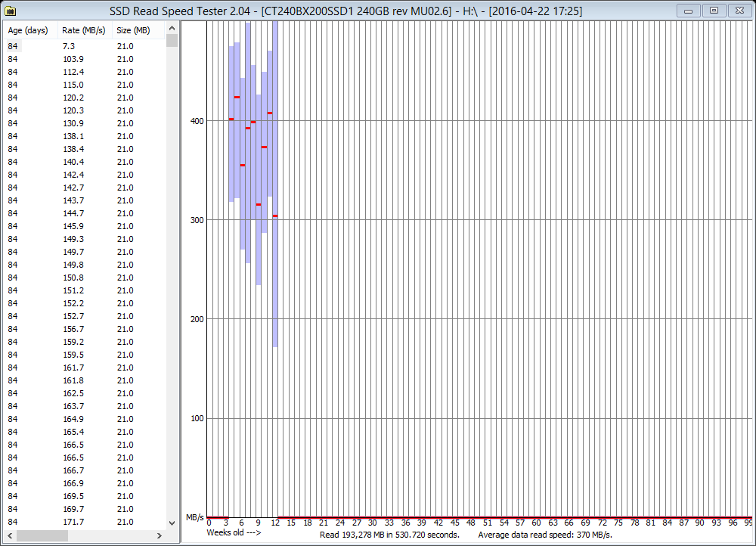Click the "Average data read speed: 370 MB/s." text

545,535
